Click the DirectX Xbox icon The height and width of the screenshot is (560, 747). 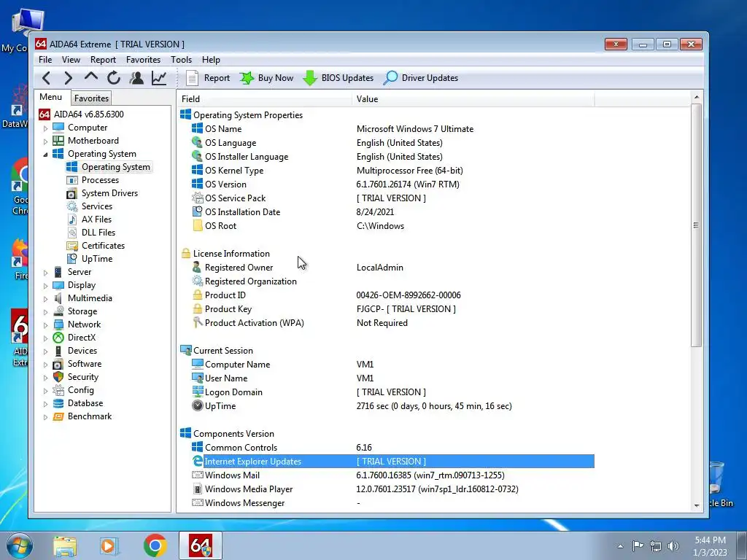[58, 338]
